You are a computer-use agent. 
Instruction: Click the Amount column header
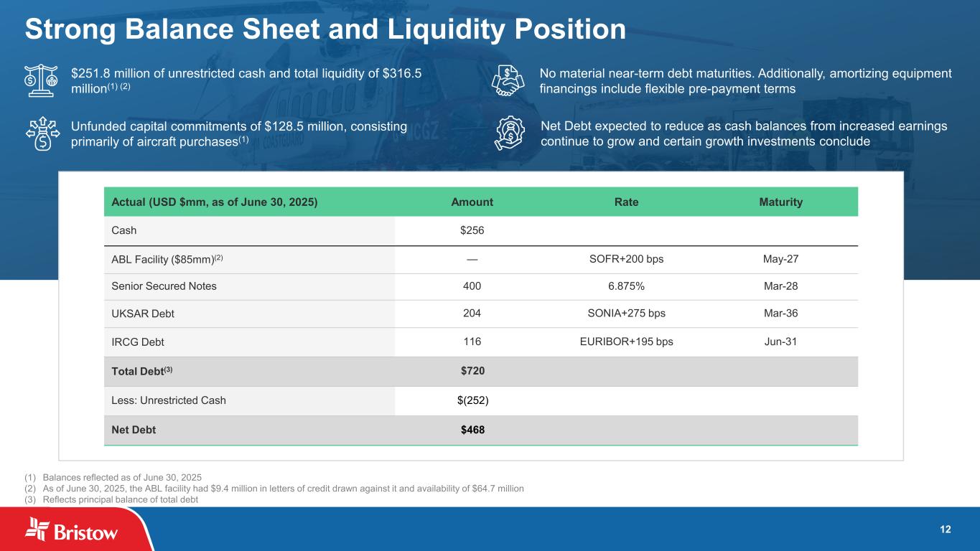click(x=472, y=202)
